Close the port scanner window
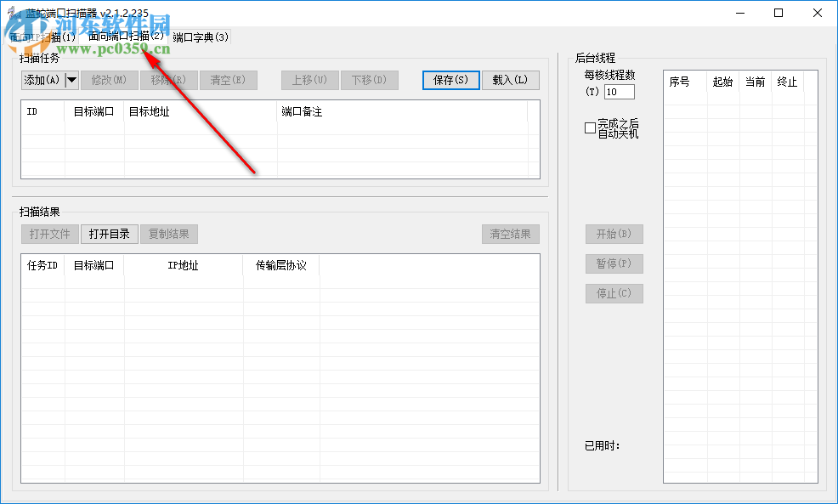The height and width of the screenshot is (504, 838). [817, 13]
